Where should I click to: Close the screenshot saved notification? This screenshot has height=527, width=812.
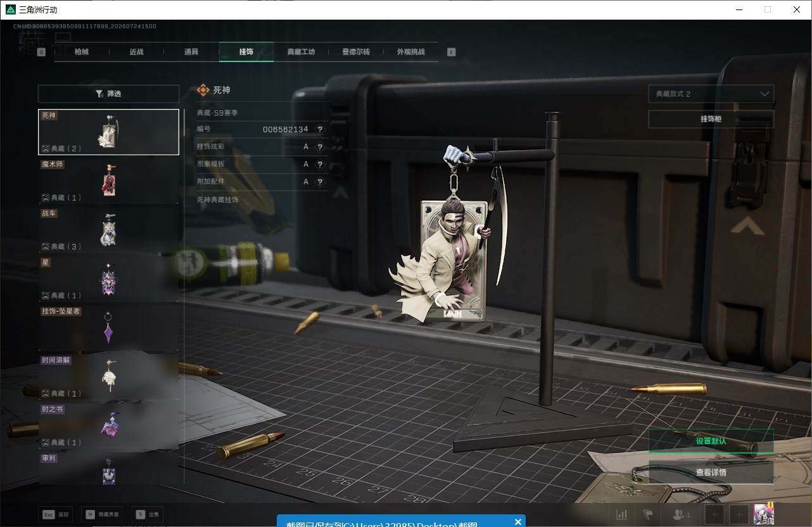tap(518, 522)
